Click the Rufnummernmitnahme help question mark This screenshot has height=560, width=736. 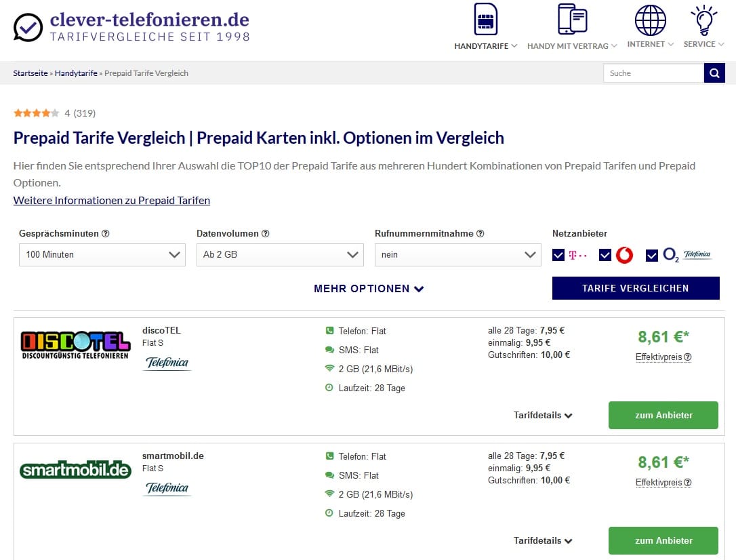(481, 234)
